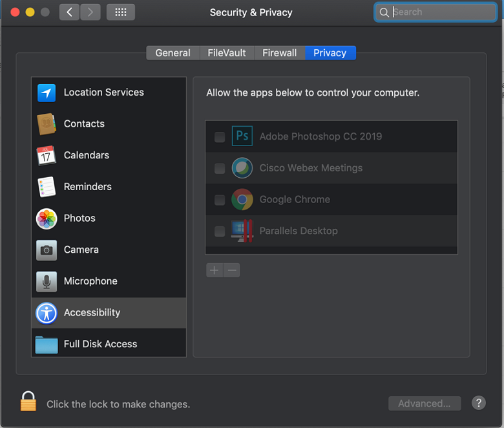Switch to the General tab
Image resolution: width=504 pixels, height=428 pixels.
pyautogui.click(x=173, y=53)
